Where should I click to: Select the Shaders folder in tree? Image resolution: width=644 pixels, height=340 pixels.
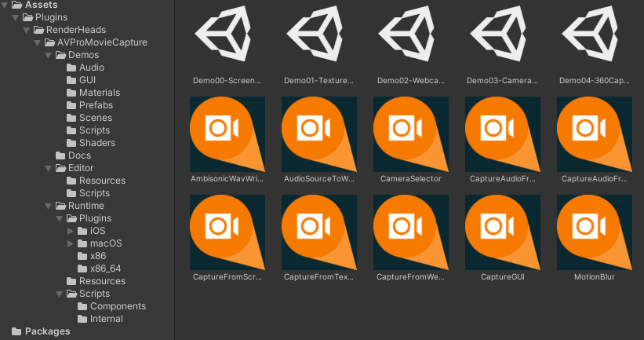(x=96, y=143)
